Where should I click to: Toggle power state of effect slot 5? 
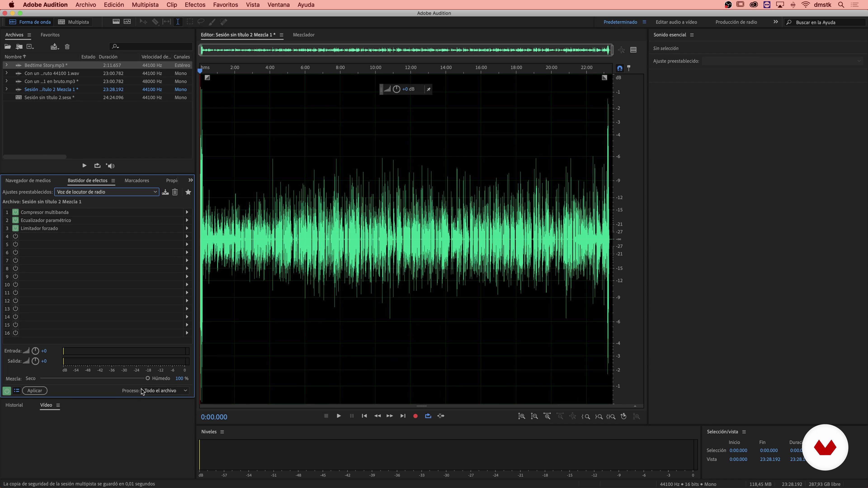[x=16, y=244]
